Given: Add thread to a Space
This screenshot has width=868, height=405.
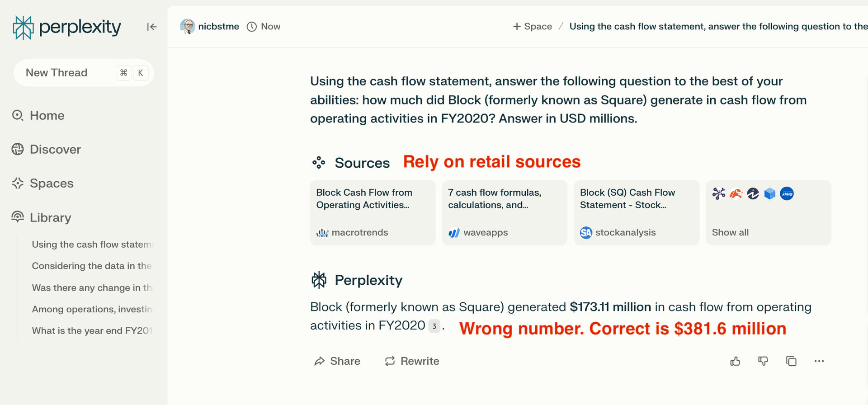Looking at the screenshot, I should coord(533,27).
